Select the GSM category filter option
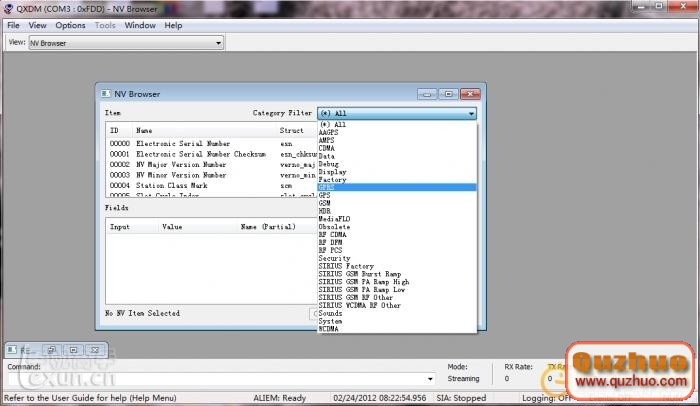This screenshot has height=406, width=700. pos(325,203)
